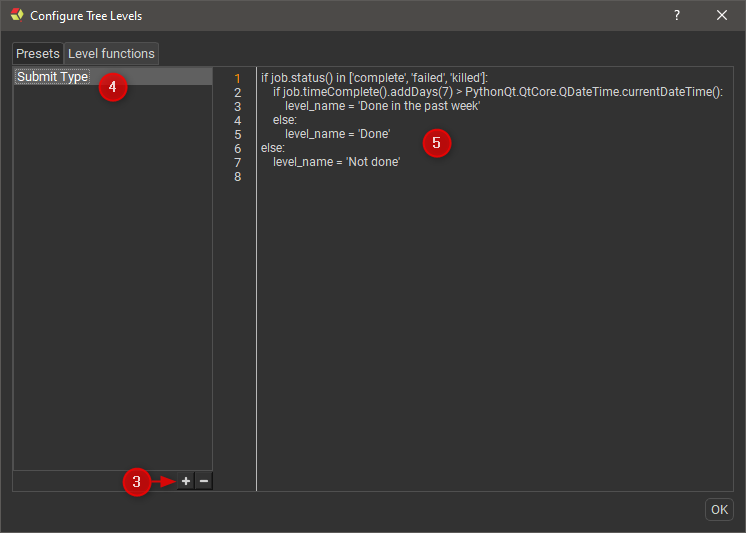This screenshot has width=746, height=533.
Task: Click the level_name = 'Done' code line
Action: pos(337,134)
